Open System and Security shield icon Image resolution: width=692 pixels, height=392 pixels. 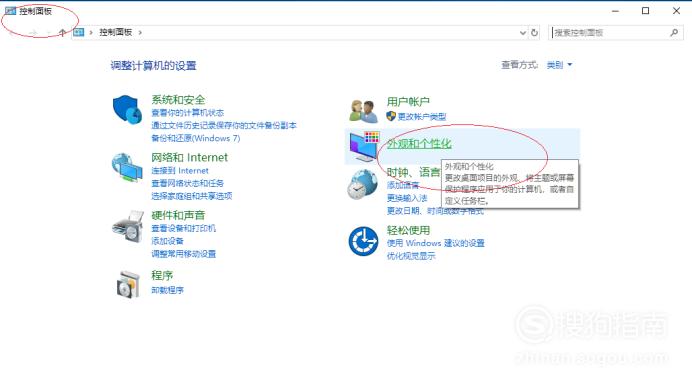click(128, 109)
